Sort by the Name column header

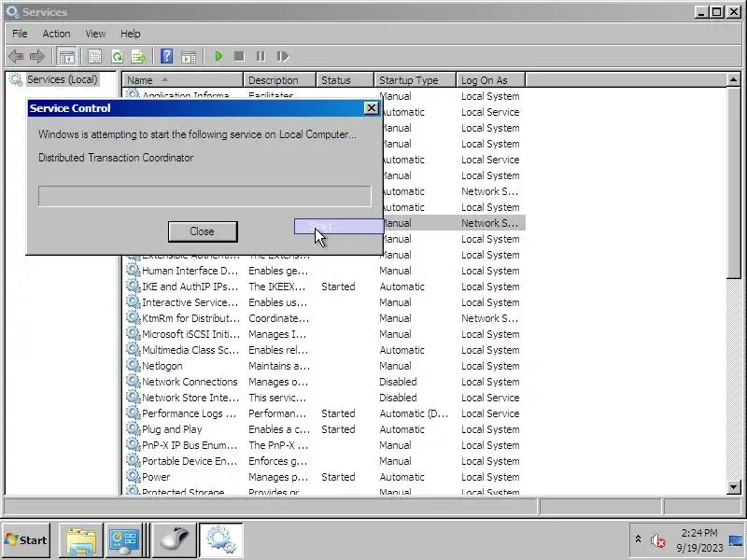182,80
